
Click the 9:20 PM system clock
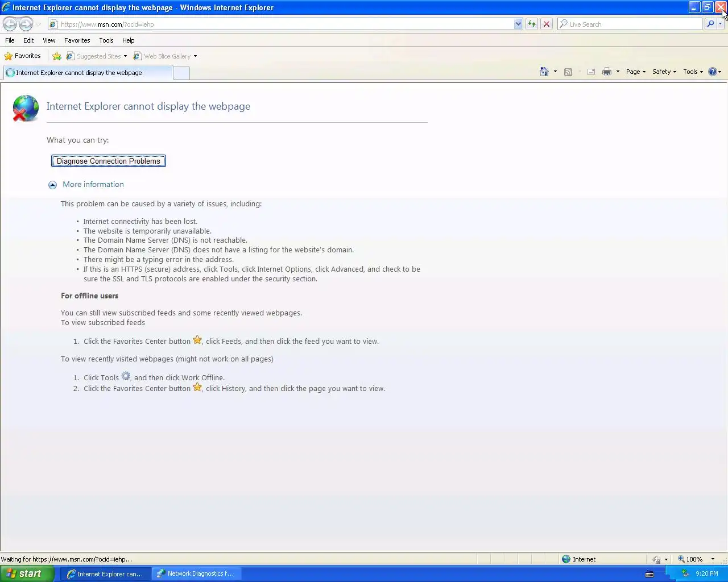click(707, 574)
